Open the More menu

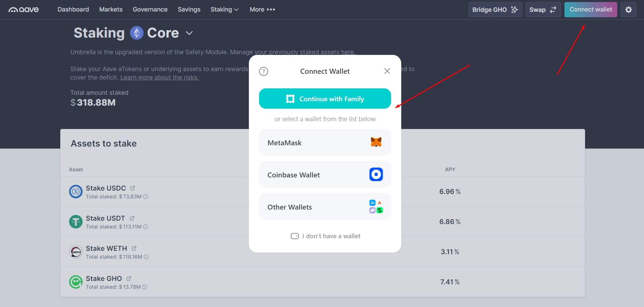point(262,9)
